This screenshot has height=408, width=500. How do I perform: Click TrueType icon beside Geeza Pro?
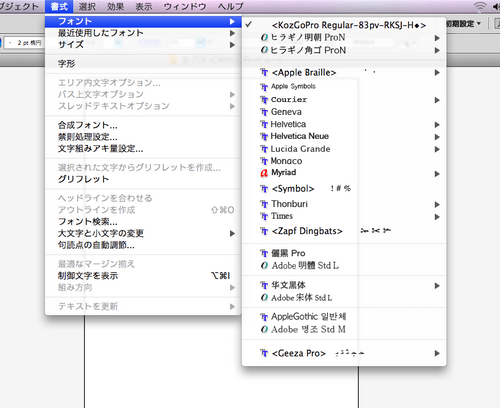264,353
